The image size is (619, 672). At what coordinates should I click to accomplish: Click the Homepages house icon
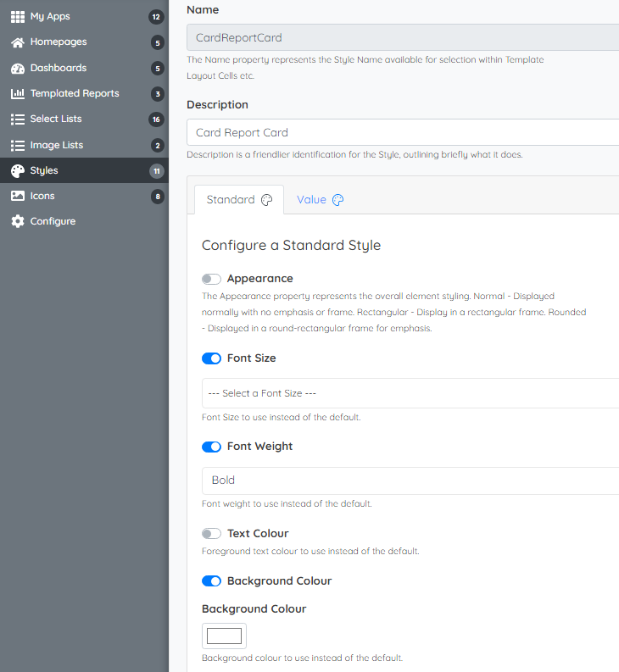click(18, 42)
